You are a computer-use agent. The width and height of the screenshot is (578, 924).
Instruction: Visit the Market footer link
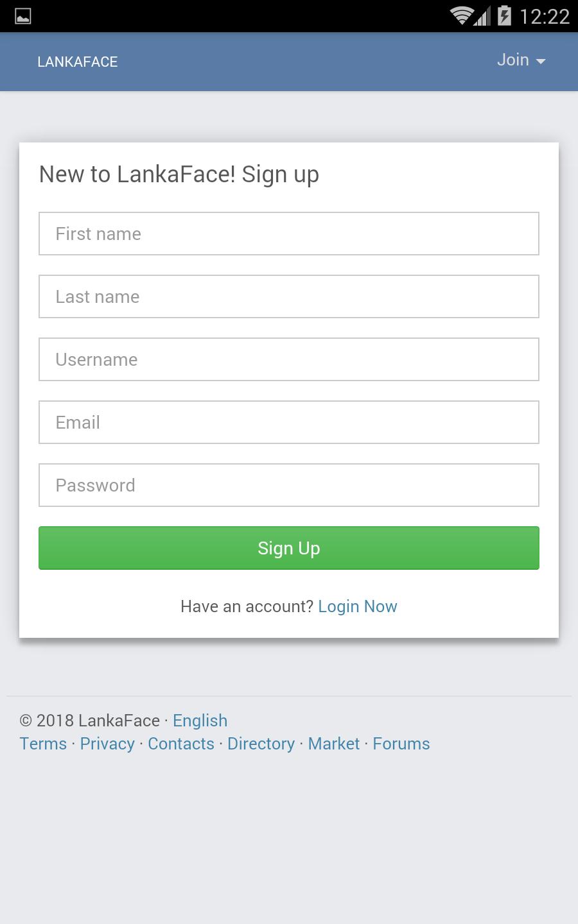pos(334,744)
